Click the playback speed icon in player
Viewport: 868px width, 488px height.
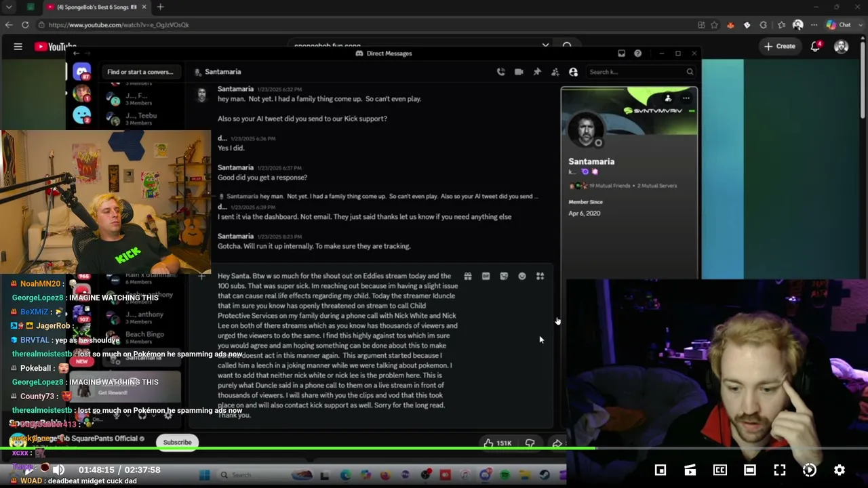tap(810, 470)
